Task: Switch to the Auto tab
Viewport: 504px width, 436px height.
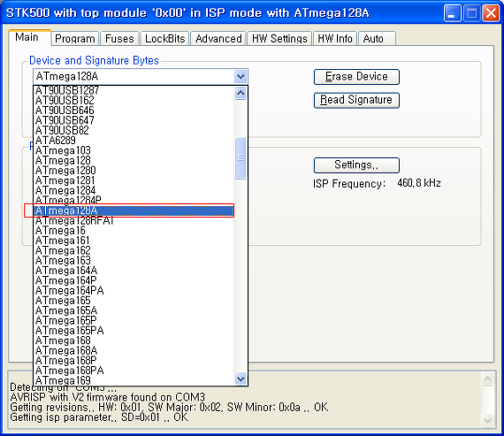Action: (x=377, y=39)
